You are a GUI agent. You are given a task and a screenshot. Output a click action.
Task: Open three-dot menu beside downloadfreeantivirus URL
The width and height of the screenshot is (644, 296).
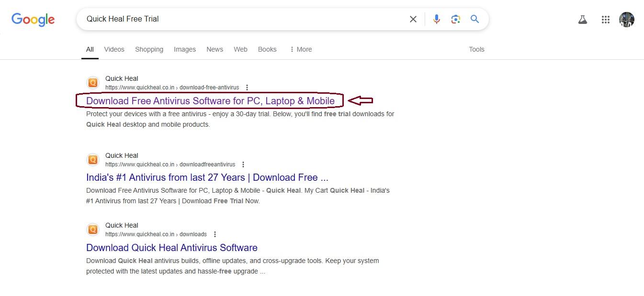pos(243,164)
